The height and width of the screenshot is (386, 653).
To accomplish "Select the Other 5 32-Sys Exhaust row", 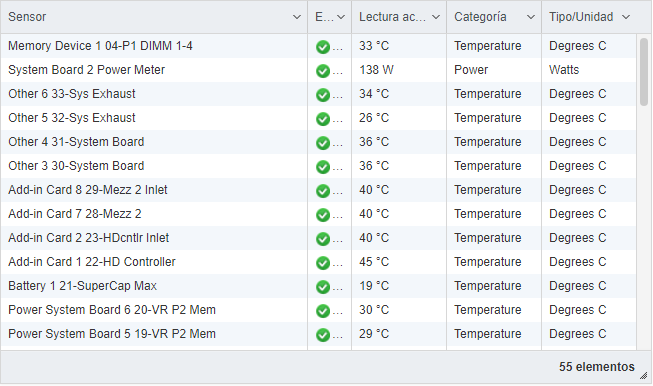I will tap(318, 118).
